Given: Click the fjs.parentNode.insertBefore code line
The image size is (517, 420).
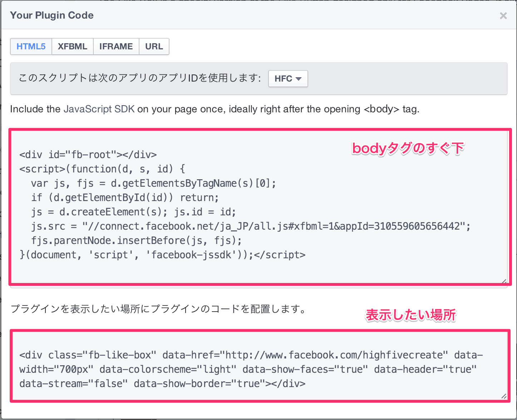Looking at the screenshot, I should (136, 240).
